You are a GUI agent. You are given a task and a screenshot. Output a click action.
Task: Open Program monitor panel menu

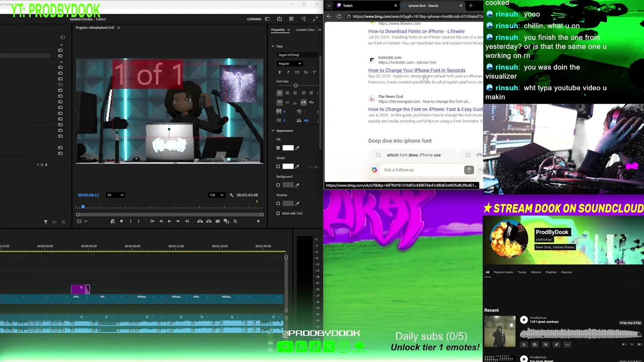coord(118,28)
